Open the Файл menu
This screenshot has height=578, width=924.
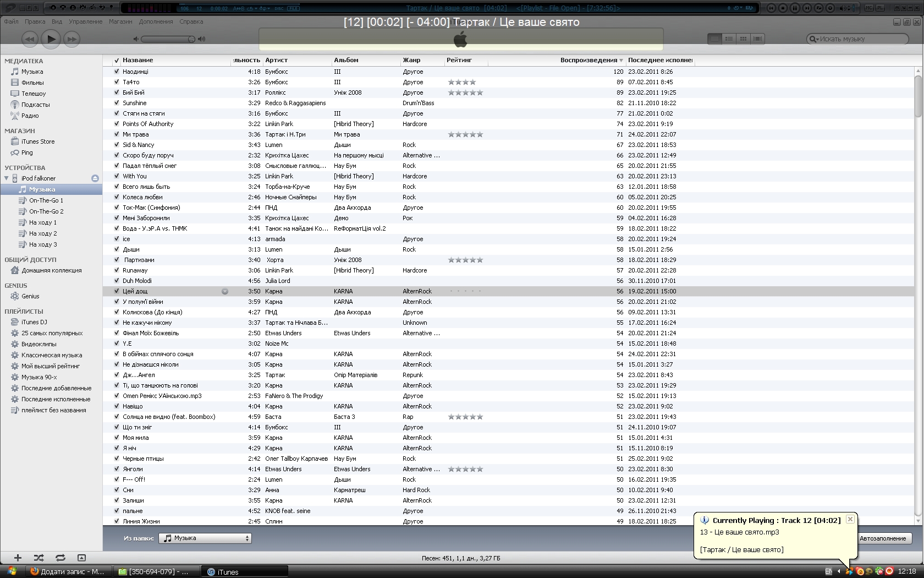pos(11,21)
